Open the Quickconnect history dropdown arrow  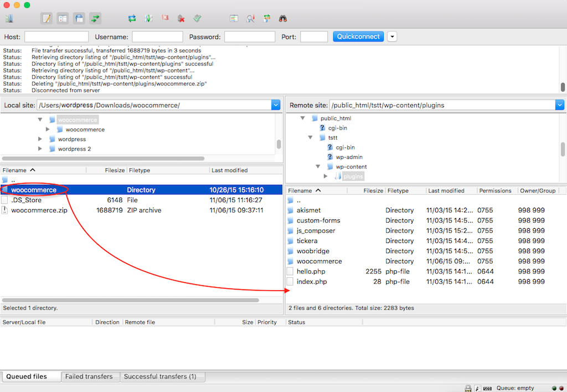(392, 37)
